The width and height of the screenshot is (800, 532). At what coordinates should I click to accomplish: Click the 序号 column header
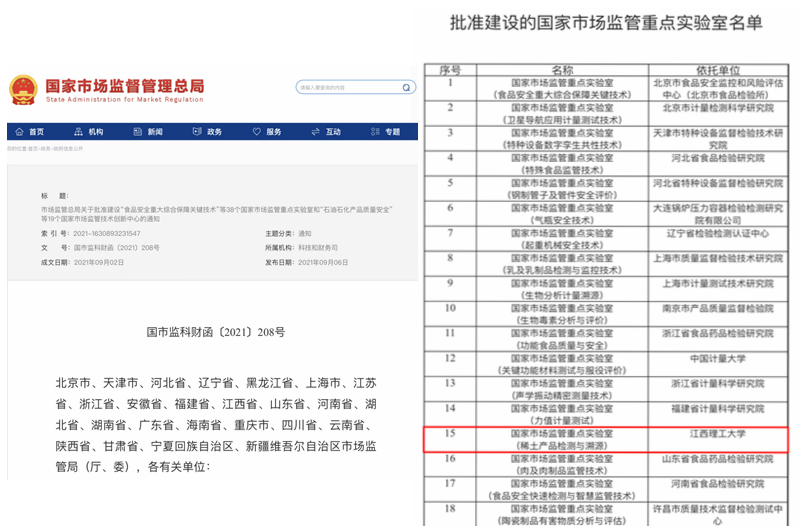[x=451, y=70]
